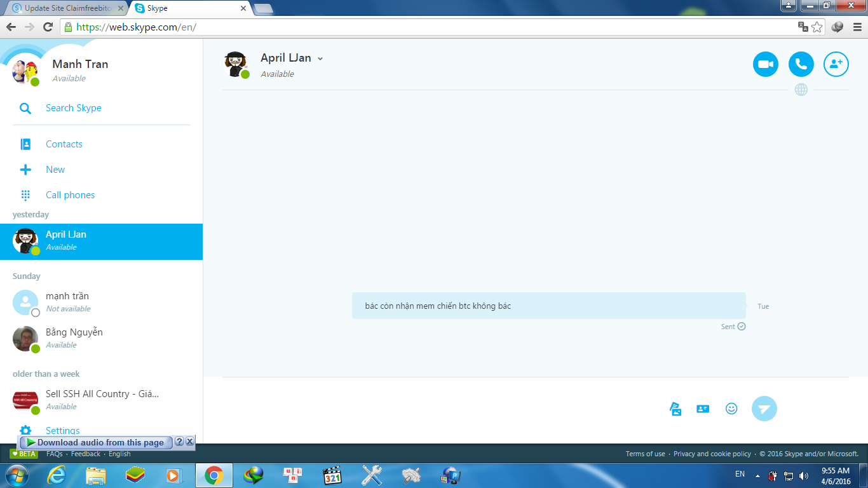Go back to the previous page
The width and height of the screenshot is (868, 488).
pos(11,27)
